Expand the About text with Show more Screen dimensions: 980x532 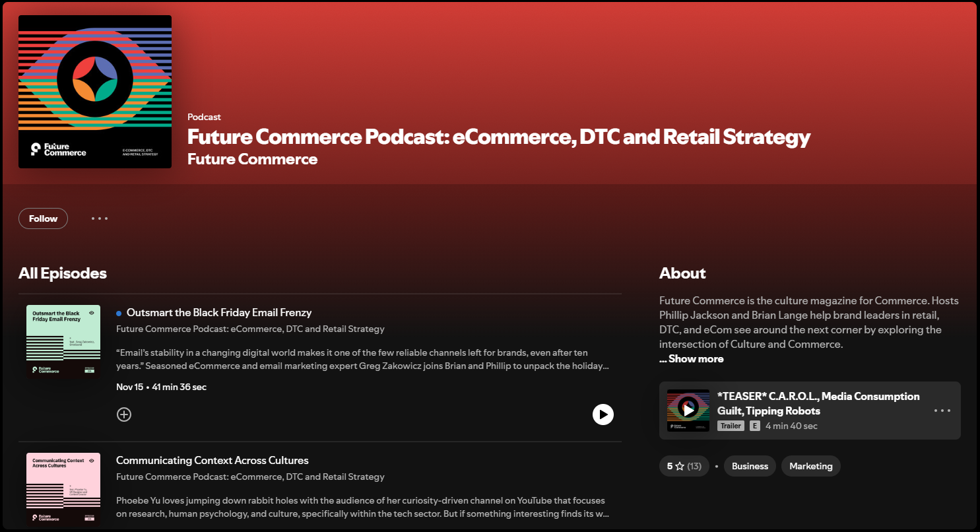point(692,358)
